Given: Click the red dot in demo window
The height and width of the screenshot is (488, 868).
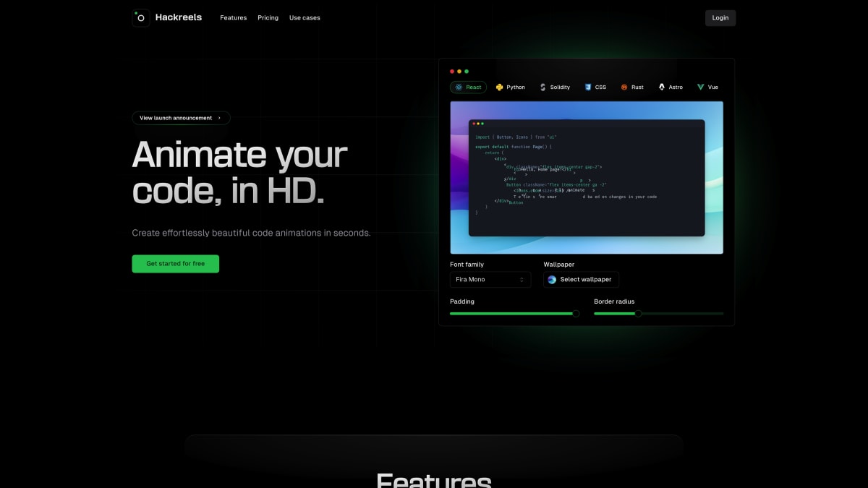Looking at the screenshot, I should [x=452, y=72].
